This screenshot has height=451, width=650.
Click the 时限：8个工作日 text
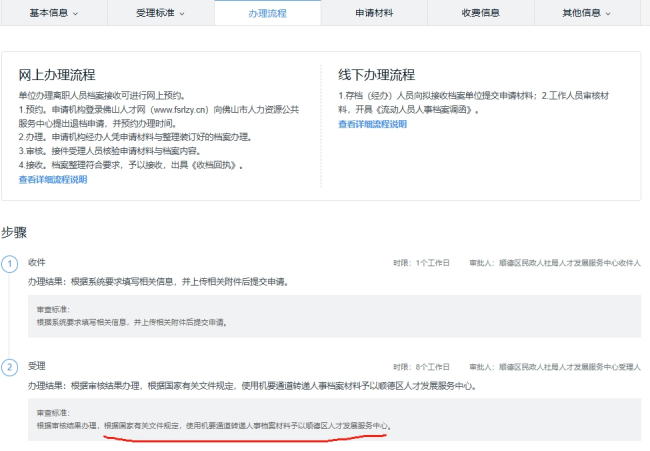click(x=421, y=367)
